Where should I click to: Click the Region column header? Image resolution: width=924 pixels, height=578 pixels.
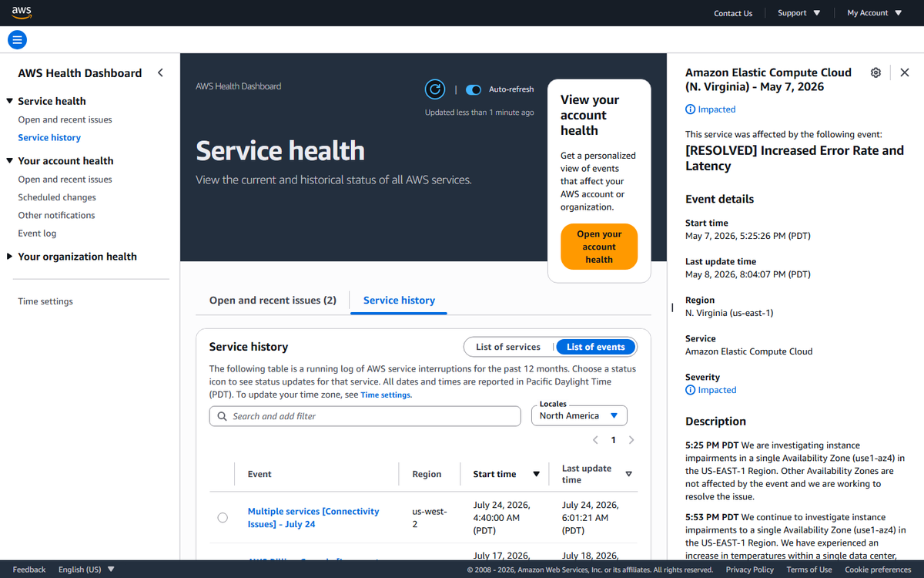427,474
